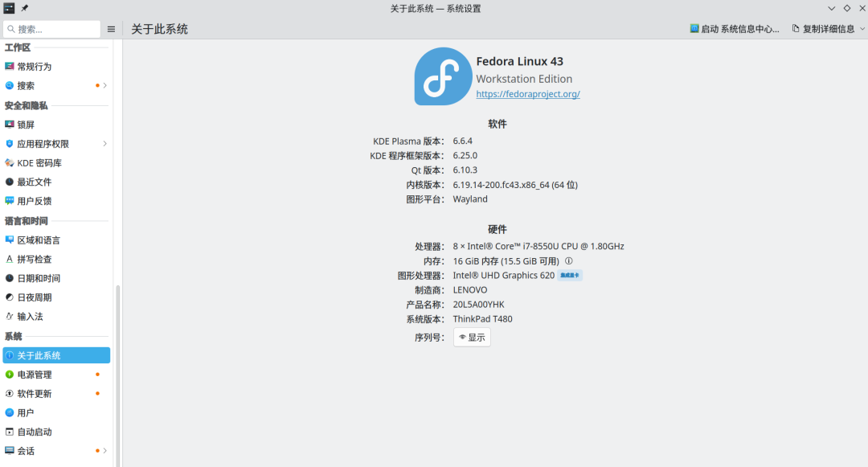Image resolution: width=868 pixels, height=467 pixels.
Task: Click the 日期和时间 clock icon
Action: point(10,278)
